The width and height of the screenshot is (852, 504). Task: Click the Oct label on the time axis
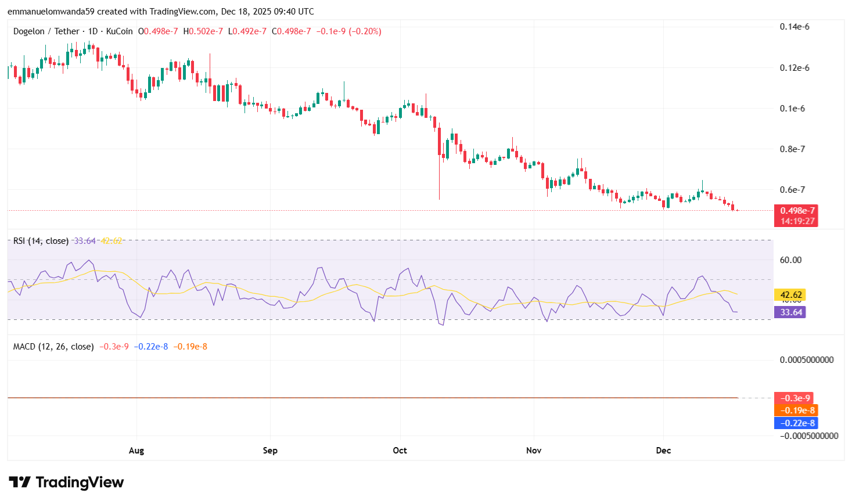pyautogui.click(x=400, y=450)
